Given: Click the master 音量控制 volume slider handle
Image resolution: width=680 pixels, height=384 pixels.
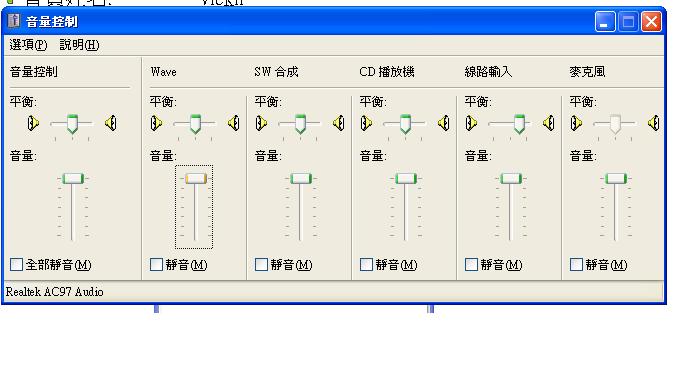Looking at the screenshot, I should tap(73, 178).
